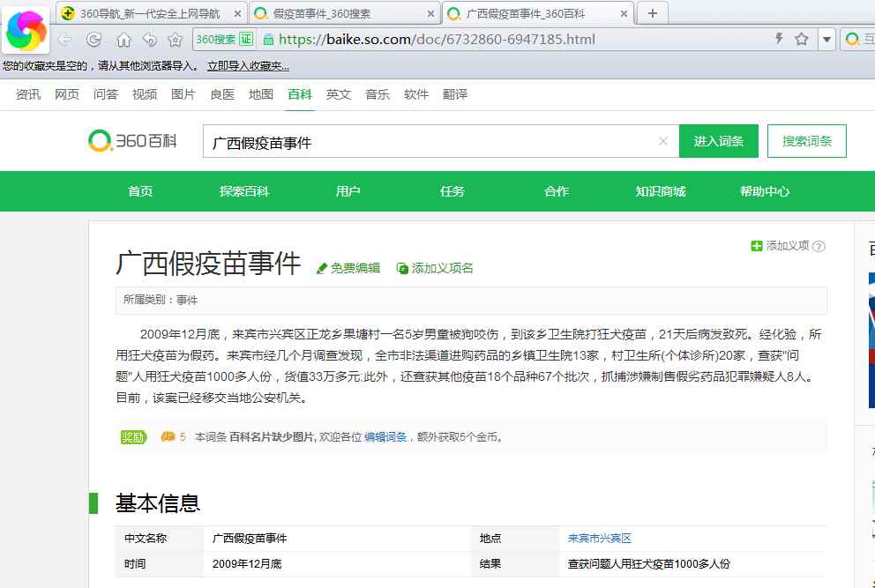Click the browser back arrow button
The height and width of the screenshot is (588, 875).
[64, 40]
